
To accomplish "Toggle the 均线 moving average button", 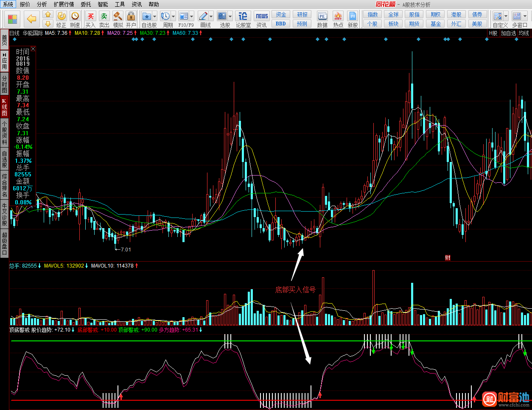I will pyautogui.click(x=524, y=33).
